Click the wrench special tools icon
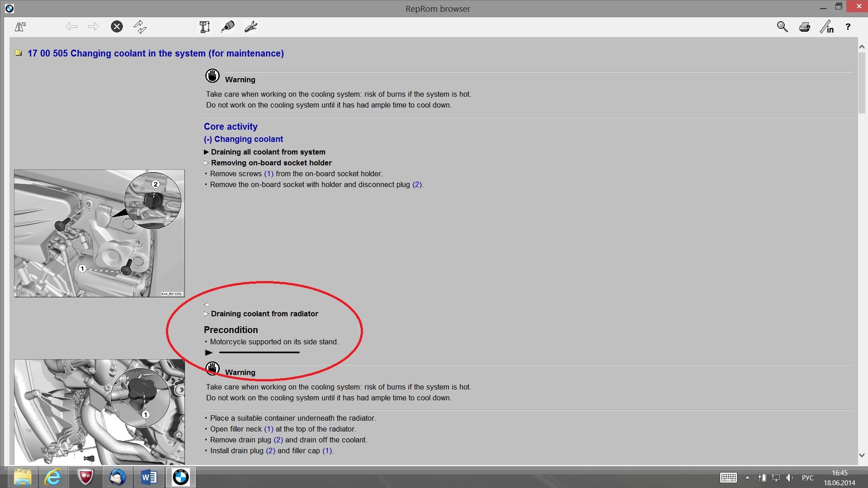This screenshot has height=488, width=868. [251, 27]
